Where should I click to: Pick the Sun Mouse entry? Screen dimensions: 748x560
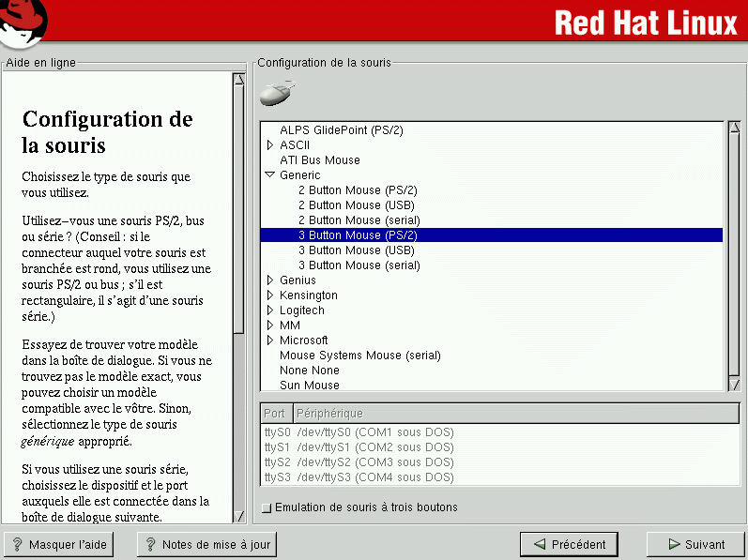[309, 386]
